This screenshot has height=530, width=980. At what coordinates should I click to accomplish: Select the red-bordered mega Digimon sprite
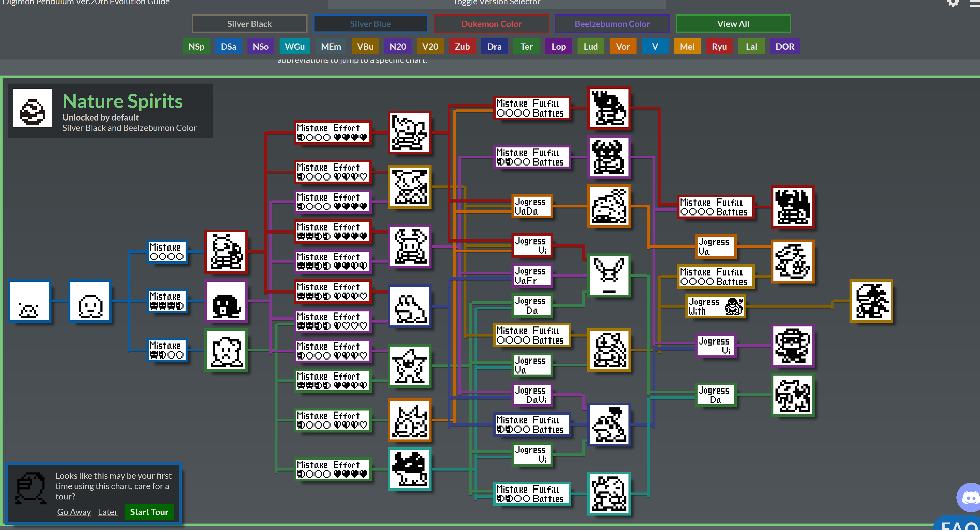point(793,207)
